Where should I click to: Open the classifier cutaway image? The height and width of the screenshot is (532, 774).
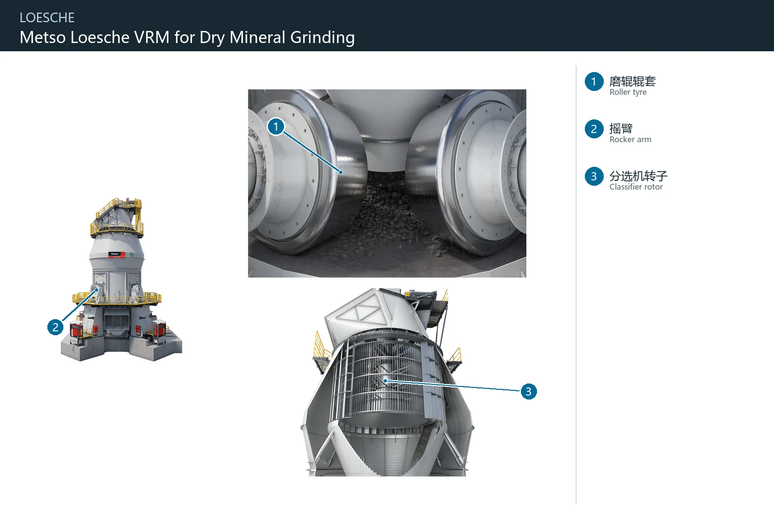pyautogui.click(x=388, y=383)
